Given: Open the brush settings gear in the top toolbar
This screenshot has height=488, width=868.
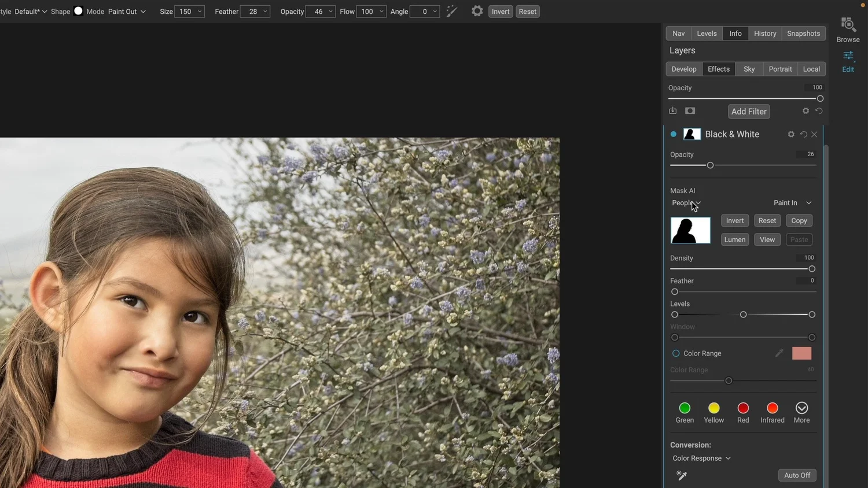Looking at the screenshot, I should 477,11.
